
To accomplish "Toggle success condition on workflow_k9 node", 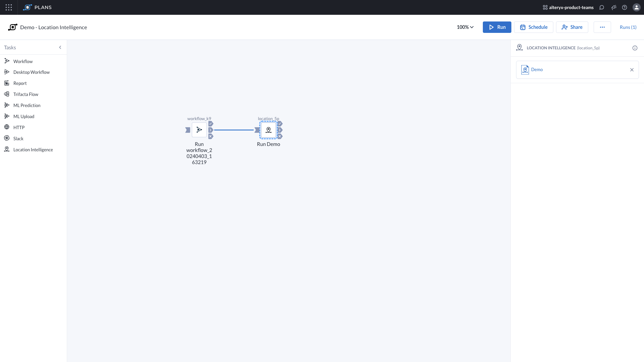I will (211, 123).
